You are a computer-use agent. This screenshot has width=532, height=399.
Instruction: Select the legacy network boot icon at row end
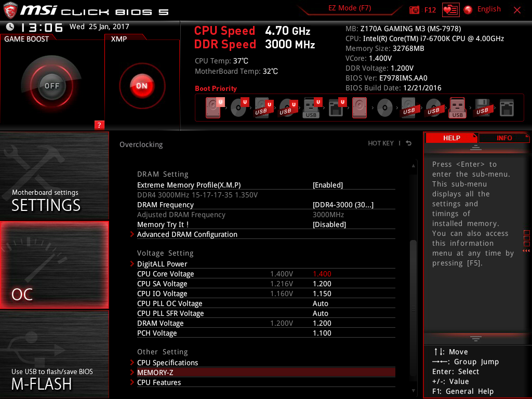click(507, 108)
